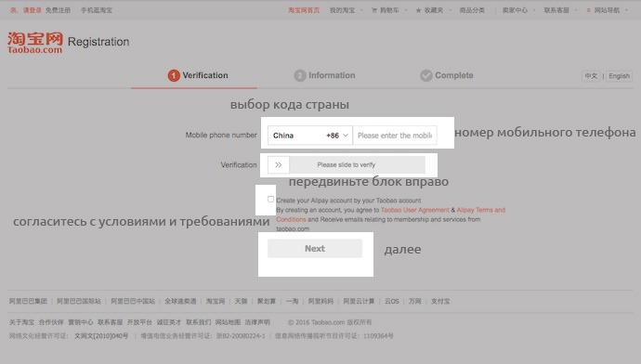The image size is (641, 364).
Task: Click footer link 阿里巴巴国际站
Action: click(x=79, y=301)
